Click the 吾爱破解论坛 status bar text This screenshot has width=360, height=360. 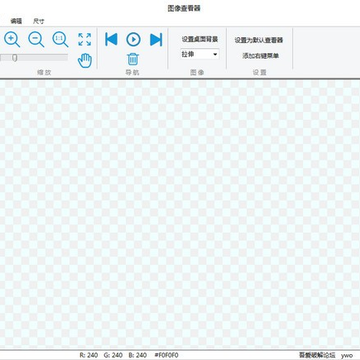[x=317, y=355]
